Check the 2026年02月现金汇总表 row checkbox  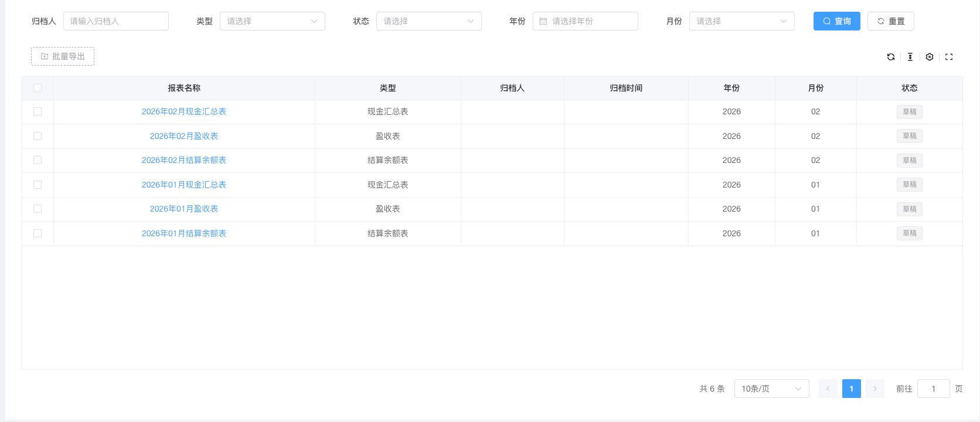(38, 111)
